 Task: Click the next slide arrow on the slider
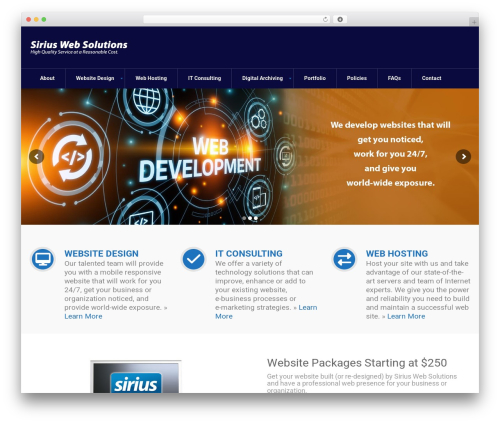pyautogui.click(x=463, y=156)
